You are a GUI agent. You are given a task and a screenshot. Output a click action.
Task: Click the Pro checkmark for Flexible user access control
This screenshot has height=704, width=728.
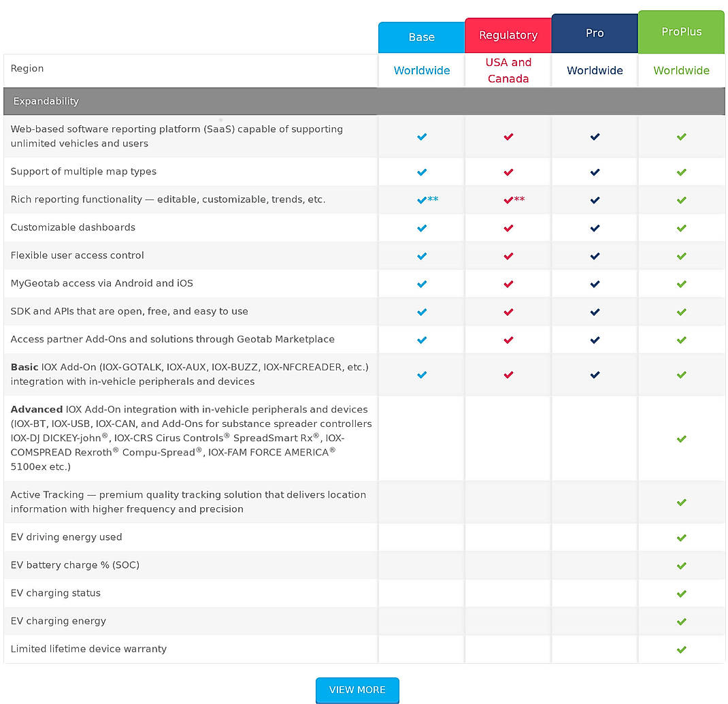coord(594,255)
